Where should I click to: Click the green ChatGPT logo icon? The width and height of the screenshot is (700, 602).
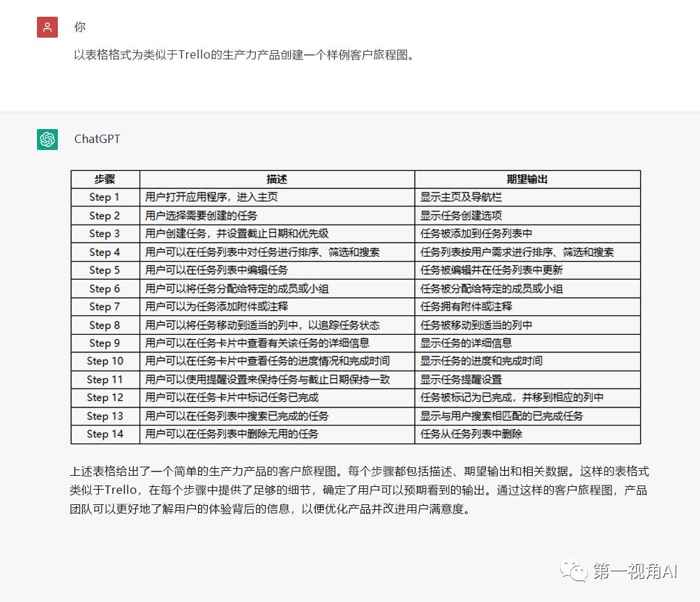click(x=47, y=139)
